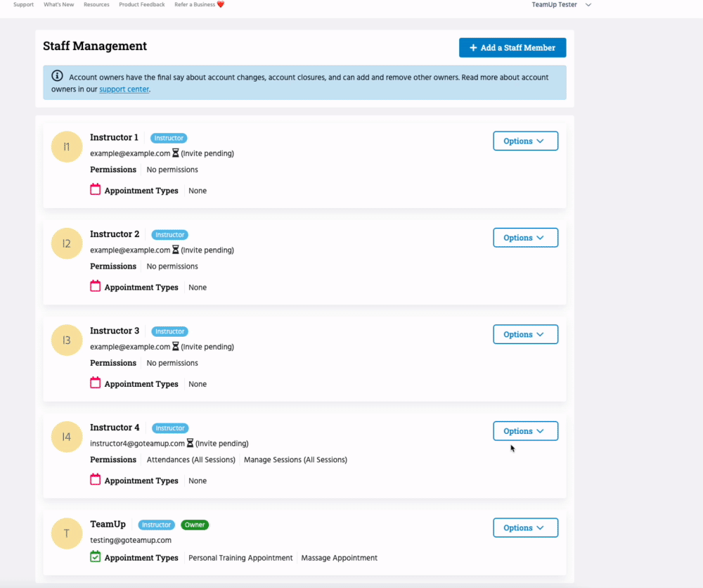Expand Options menu for Instructor 4
Image resolution: width=703 pixels, height=588 pixels.
[x=525, y=431]
